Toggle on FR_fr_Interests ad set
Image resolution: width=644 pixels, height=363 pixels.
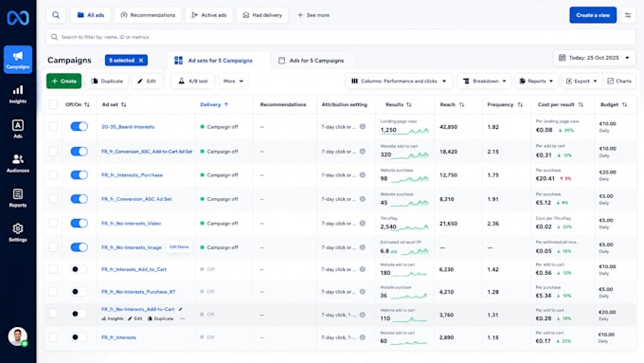coord(79,337)
